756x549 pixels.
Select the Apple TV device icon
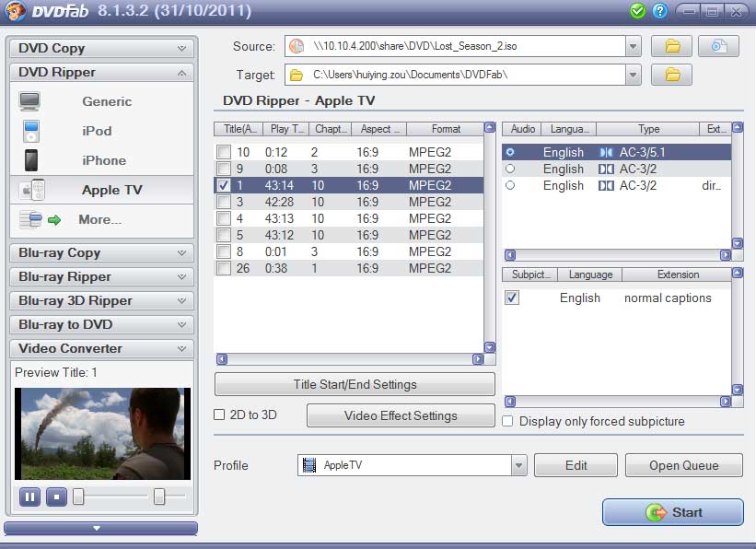click(x=32, y=190)
